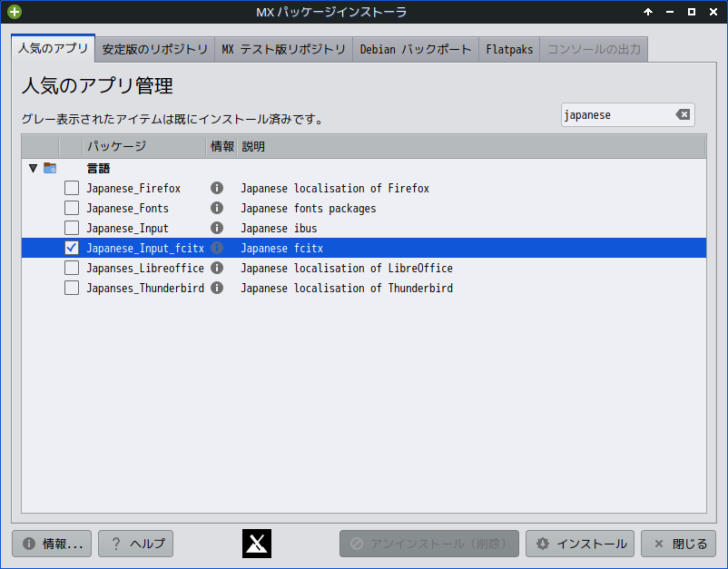This screenshot has height=569, width=728.
Task: Click the info icon for Japanese_Fonts
Action: point(217,208)
